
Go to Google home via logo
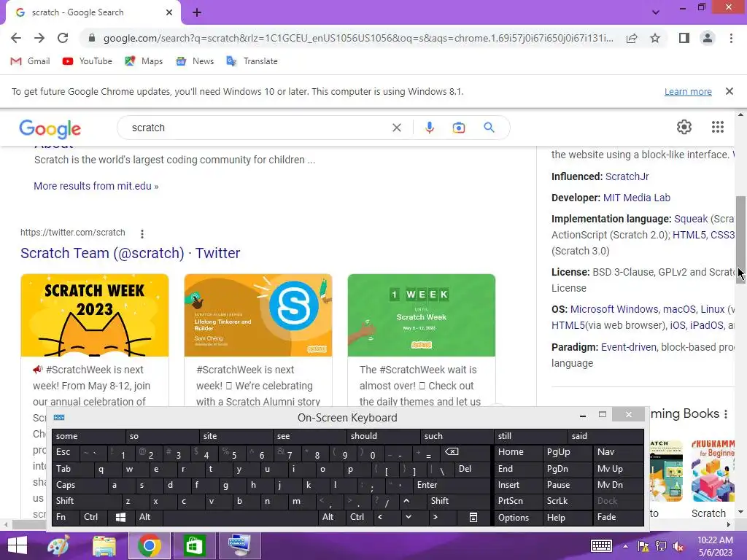coord(50,128)
